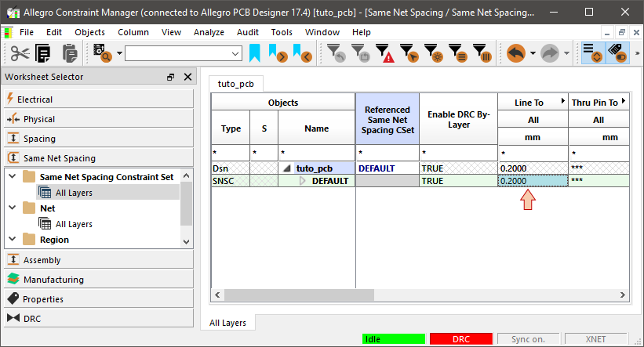The width and height of the screenshot is (644, 347).
Task: Close the Worksheet Selector panel
Action: (x=187, y=77)
